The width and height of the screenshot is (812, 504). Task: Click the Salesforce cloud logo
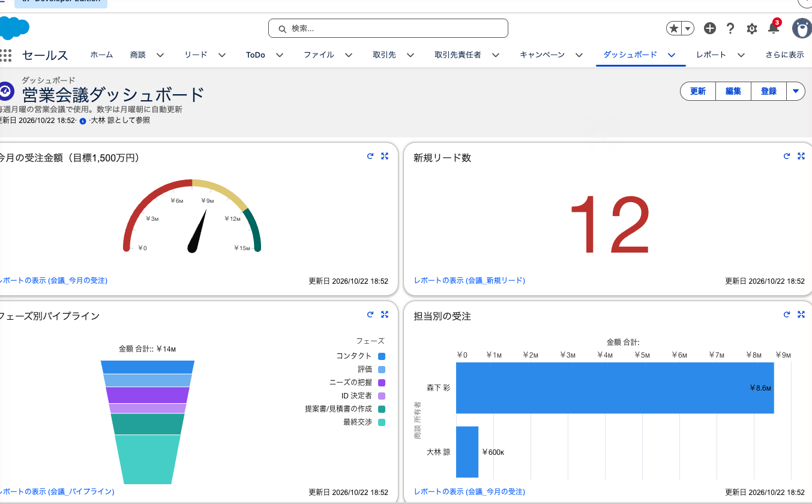point(14,28)
